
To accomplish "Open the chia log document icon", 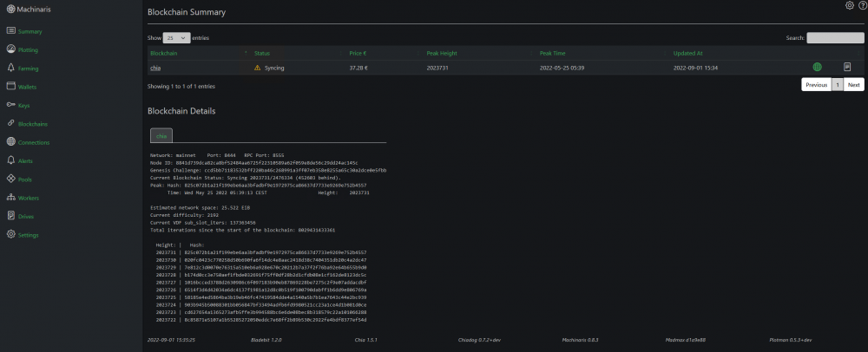I will (847, 67).
